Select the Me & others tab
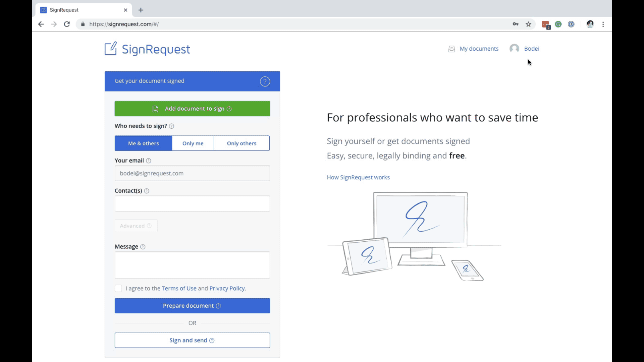Viewport: 644px width, 362px height. coord(143,143)
